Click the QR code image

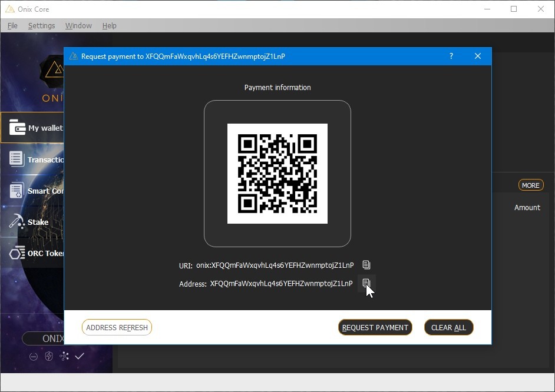[277, 174]
